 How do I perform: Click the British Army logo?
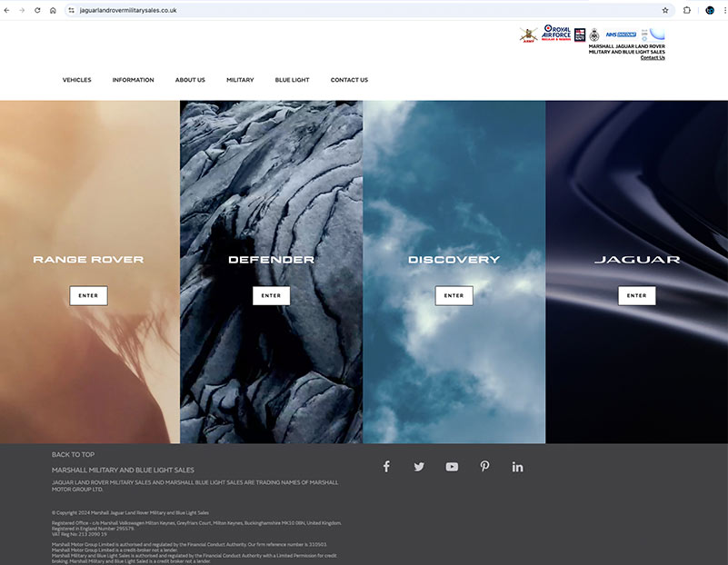pos(528,35)
